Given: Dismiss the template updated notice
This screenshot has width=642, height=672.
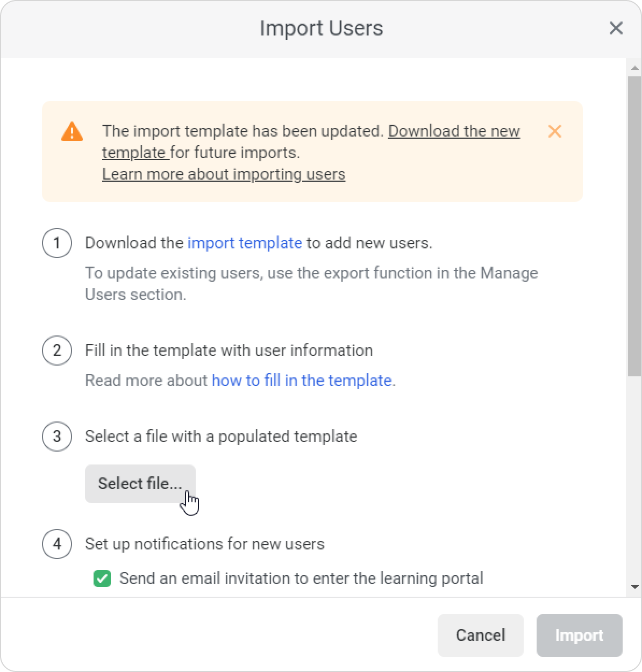Looking at the screenshot, I should point(554,131).
